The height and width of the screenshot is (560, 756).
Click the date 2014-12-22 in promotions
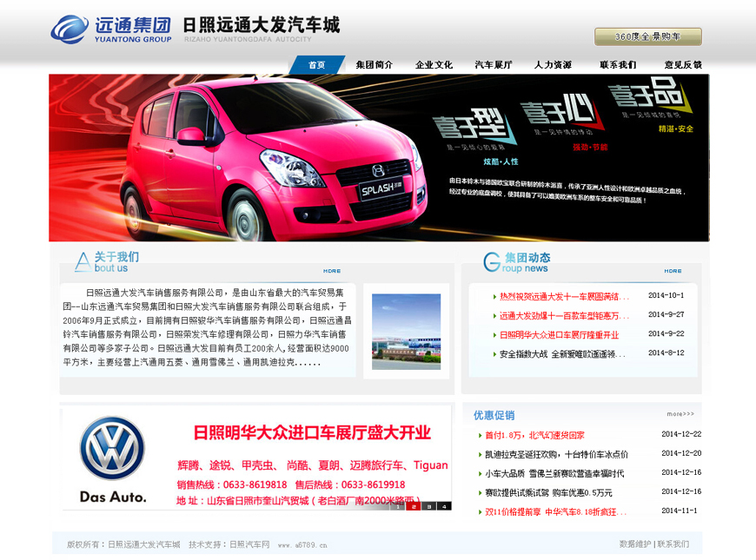(x=681, y=434)
